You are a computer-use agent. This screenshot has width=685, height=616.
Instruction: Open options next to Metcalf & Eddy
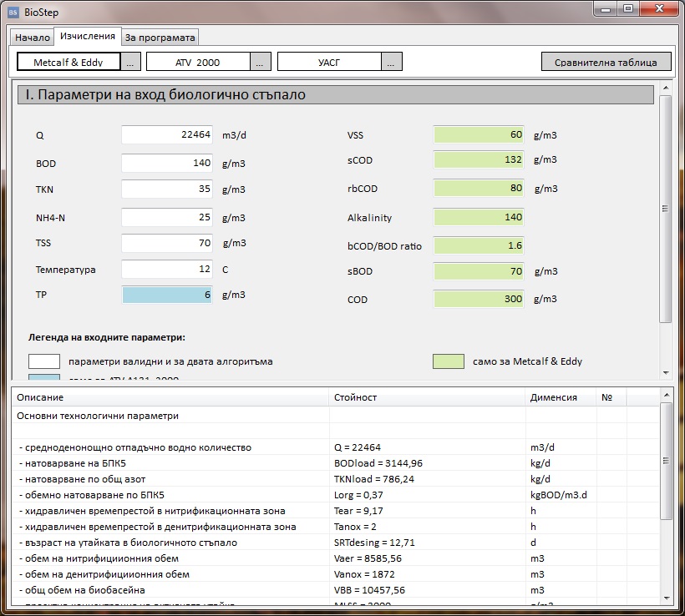point(130,62)
